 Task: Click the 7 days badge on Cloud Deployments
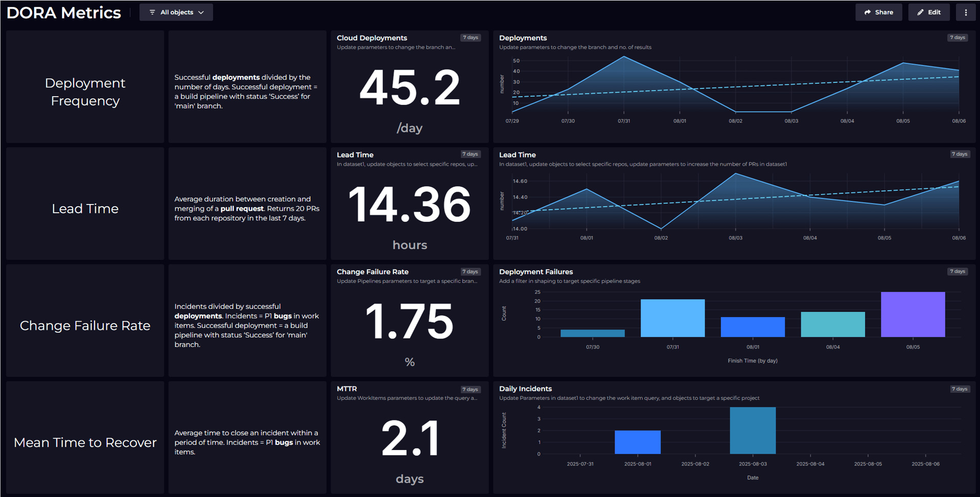(470, 37)
